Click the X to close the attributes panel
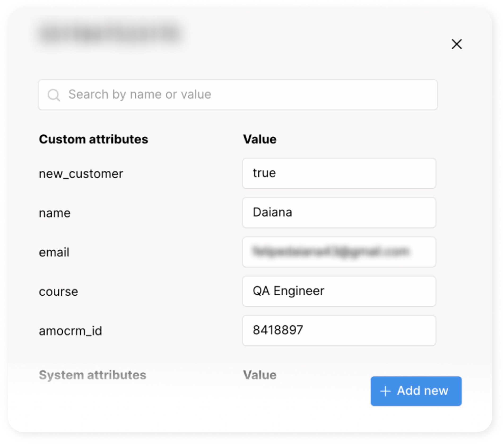This screenshot has height=444, width=504. 457,44
